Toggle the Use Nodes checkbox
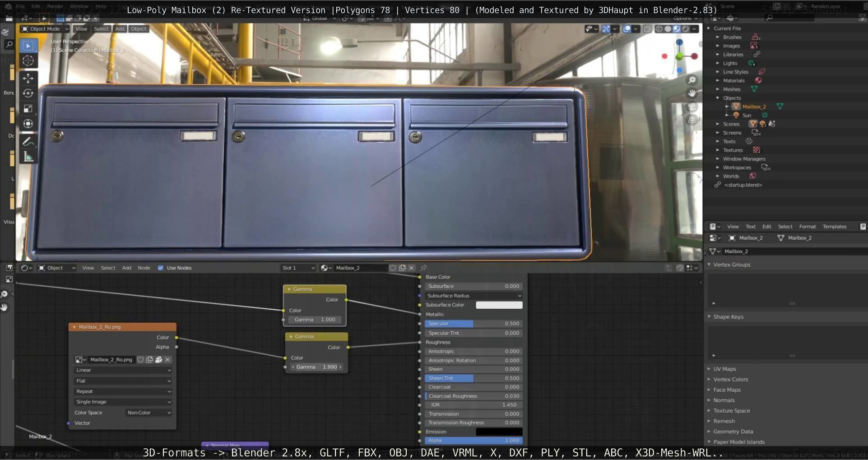 160,268
